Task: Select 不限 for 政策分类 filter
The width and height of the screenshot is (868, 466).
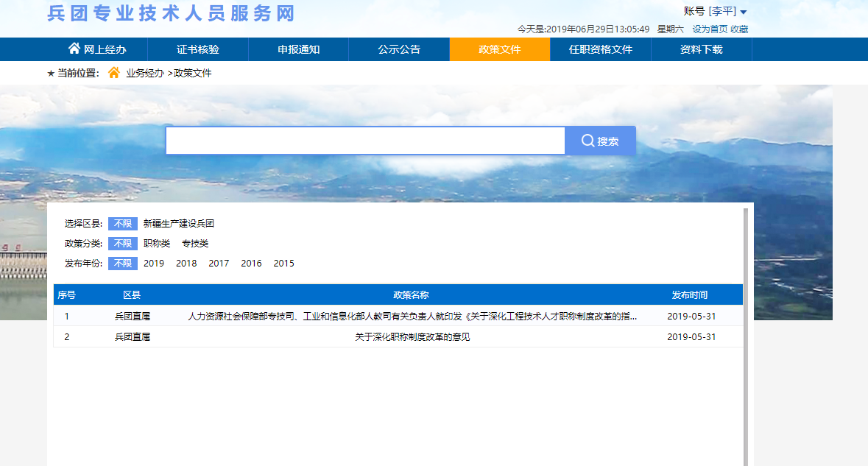Action: [122, 244]
